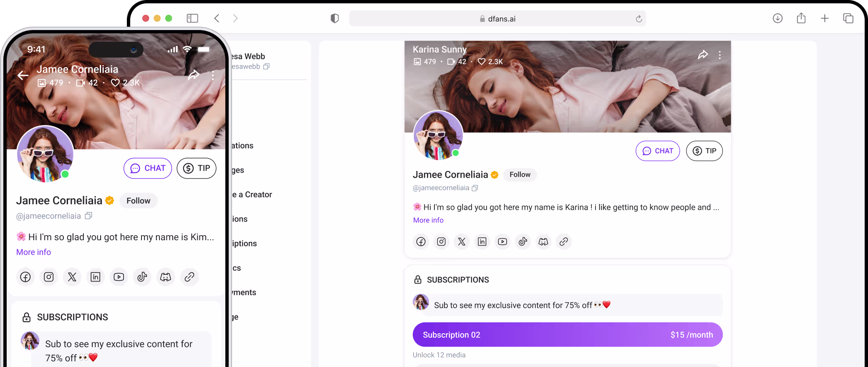Open the privacy shield icon in Safari
This screenshot has width=868, height=367.
pyautogui.click(x=335, y=18)
